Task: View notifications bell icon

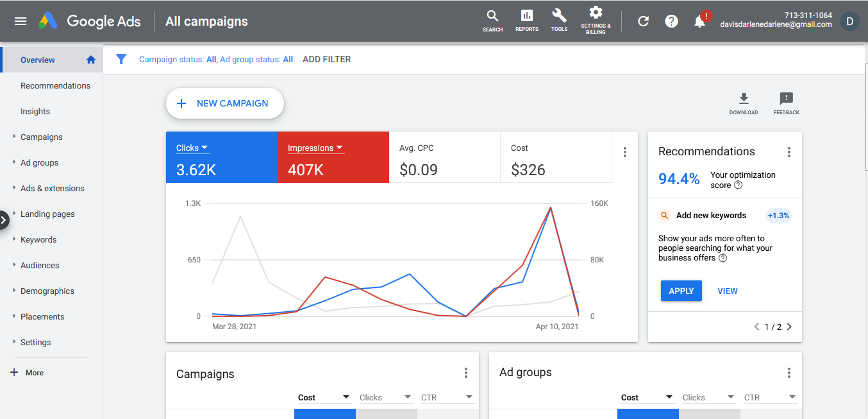Action: 700,21
